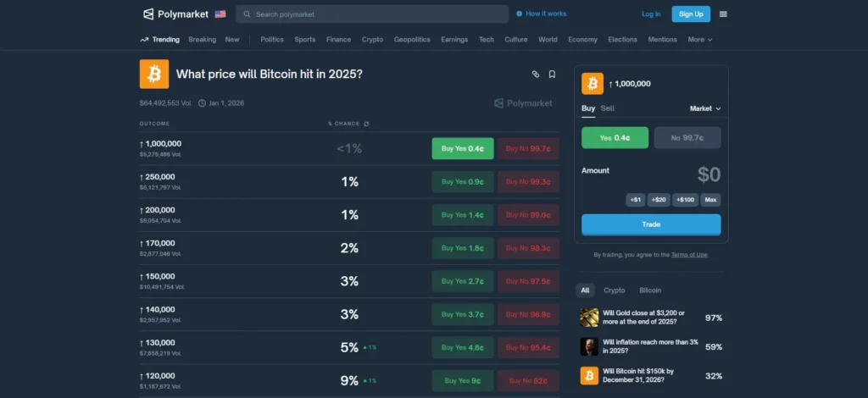Filter related markets by Bitcoin
The width and height of the screenshot is (868, 398).
[x=650, y=290]
